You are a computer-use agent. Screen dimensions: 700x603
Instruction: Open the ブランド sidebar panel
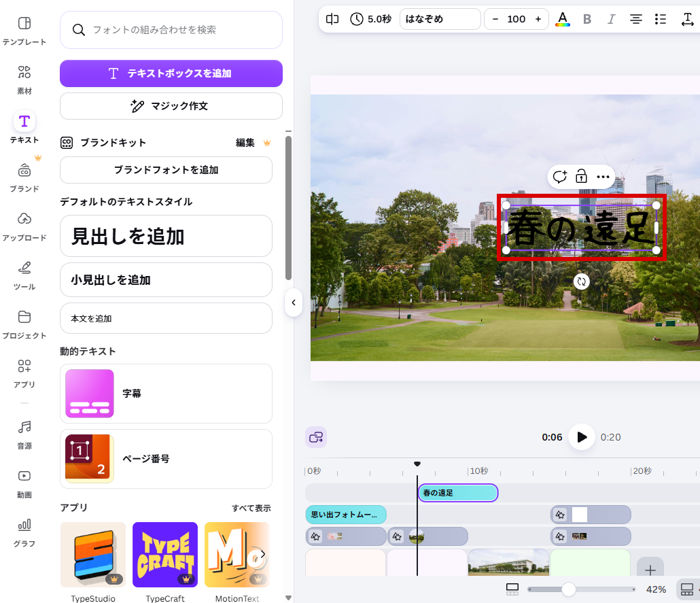[x=24, y=177]
